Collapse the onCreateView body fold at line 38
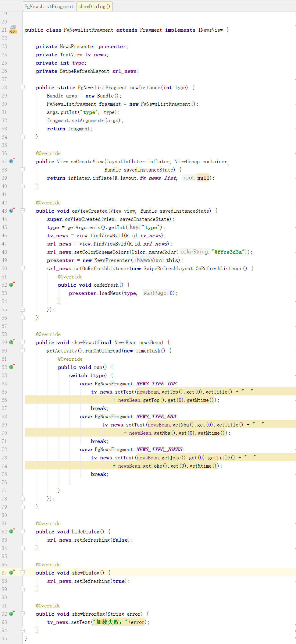The image size is (296, 644). tap(22, 170)
